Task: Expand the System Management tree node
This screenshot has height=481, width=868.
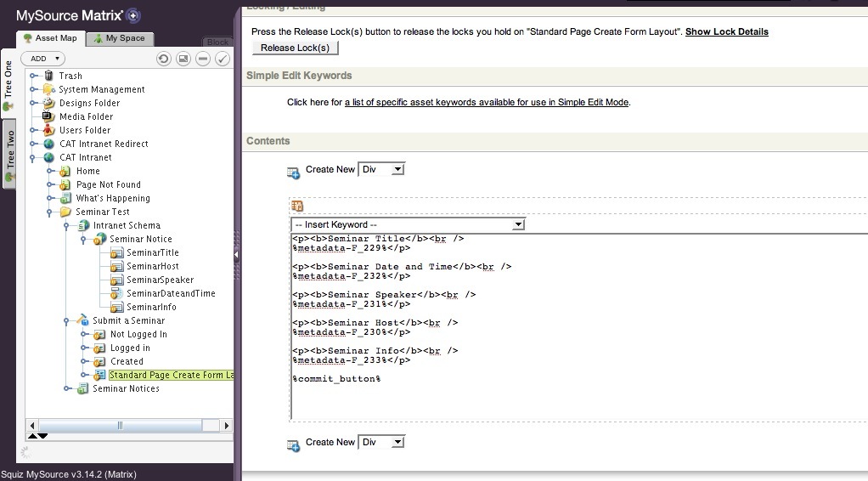Action: (x=34, y=89)
